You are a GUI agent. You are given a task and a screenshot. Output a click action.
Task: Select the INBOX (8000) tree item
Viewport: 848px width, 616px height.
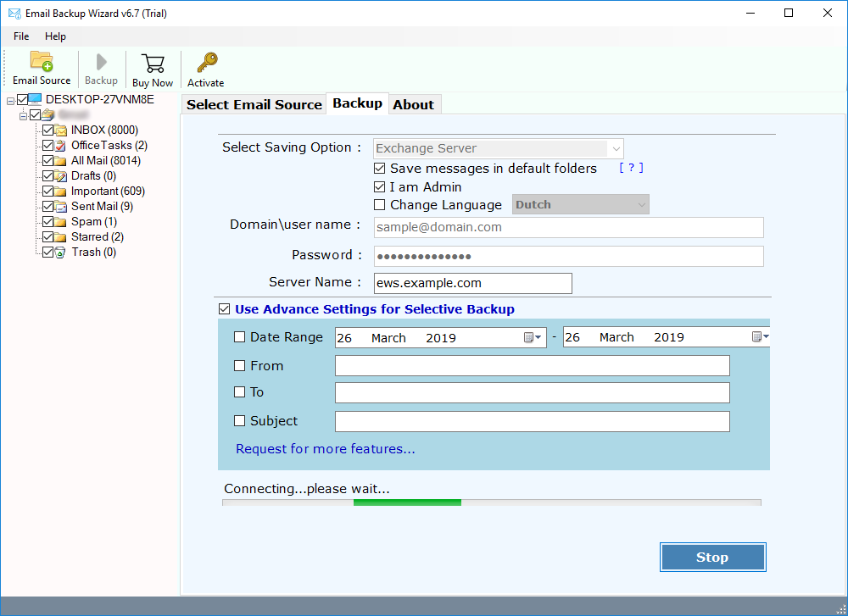tap(104, 130)
